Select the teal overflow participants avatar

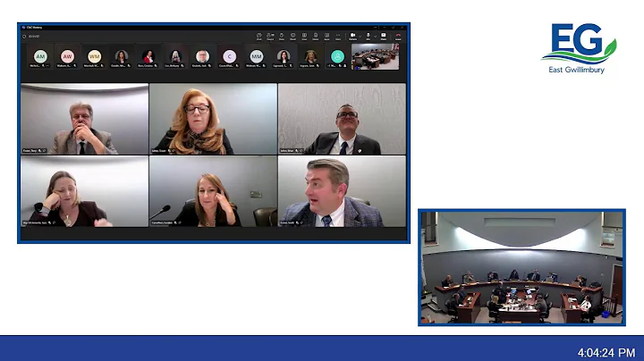tap(337, 56)
